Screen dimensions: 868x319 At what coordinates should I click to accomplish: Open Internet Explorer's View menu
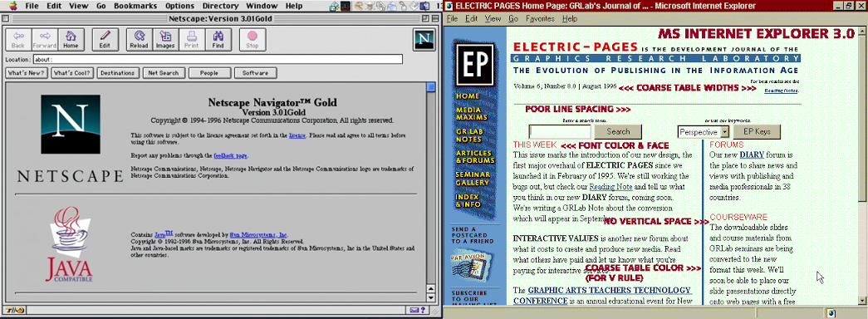click(493, 18)
